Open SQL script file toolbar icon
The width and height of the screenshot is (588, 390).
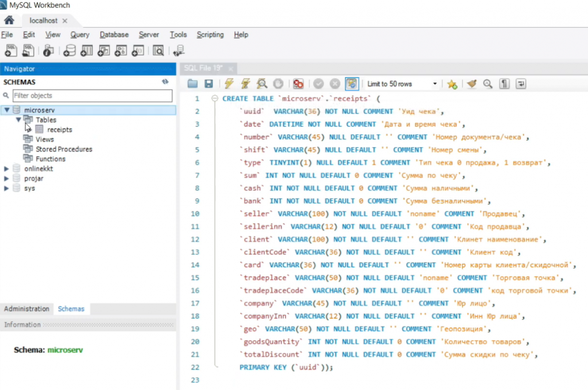pos(28,50)
